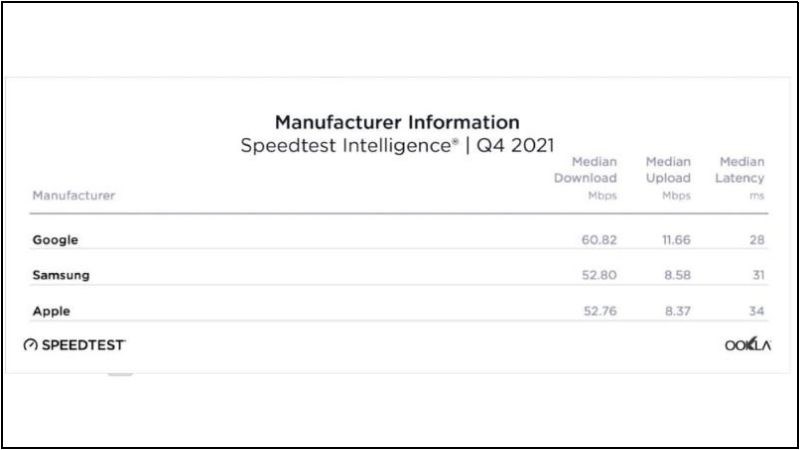Select the Manufacturer column header
Image resolution: width=800 pixels, height=450 pixels.
coord(73,195)
